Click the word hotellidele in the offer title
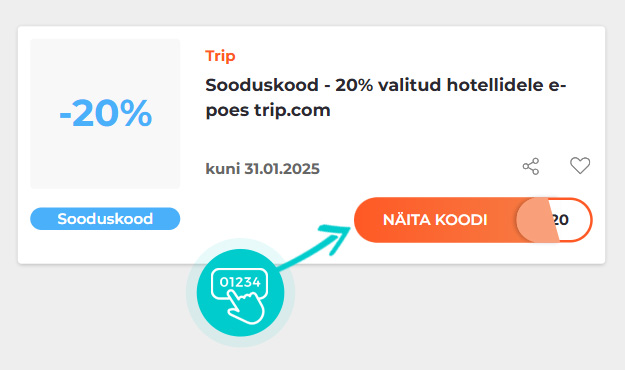Viewport: 625px width, 370px height. click(x=495, y=85)
